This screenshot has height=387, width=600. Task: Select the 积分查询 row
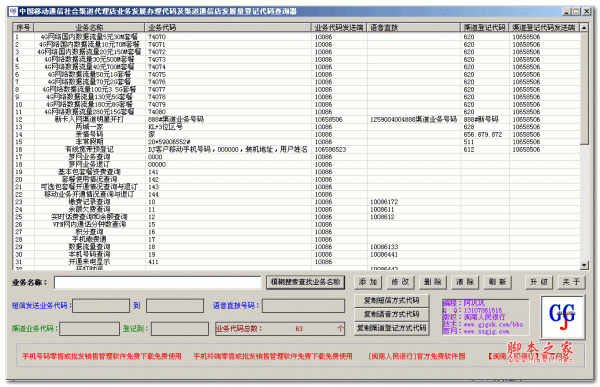coord(297,232)
